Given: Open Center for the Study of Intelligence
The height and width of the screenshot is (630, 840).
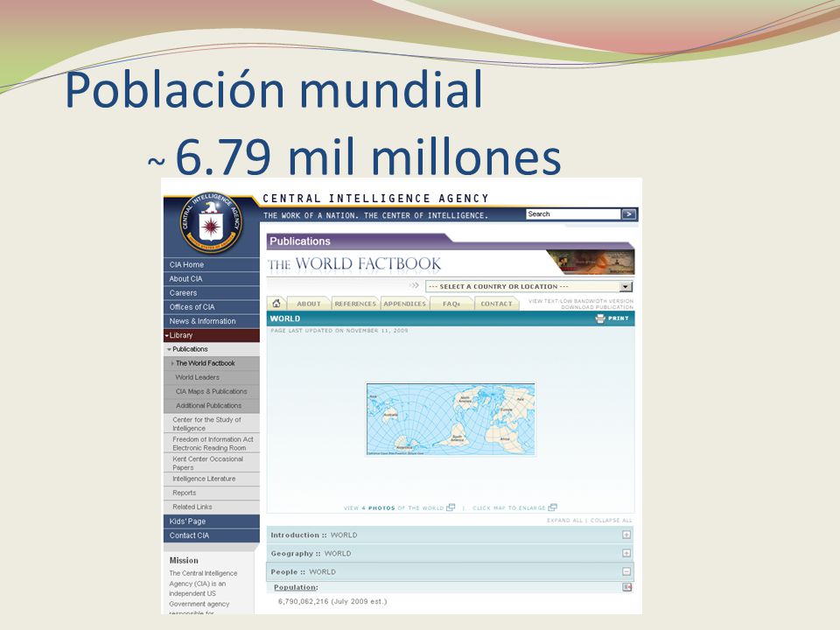Looking at the screenshot, I should pyautogui.click(x=211, y=423).
